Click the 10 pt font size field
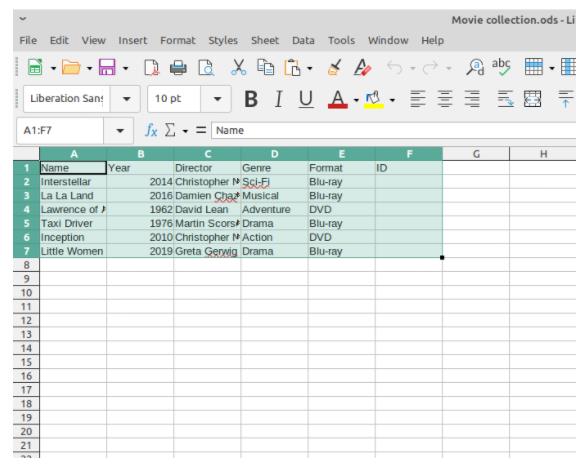This screenshot has width=585, height=467. tap(174, 99)
